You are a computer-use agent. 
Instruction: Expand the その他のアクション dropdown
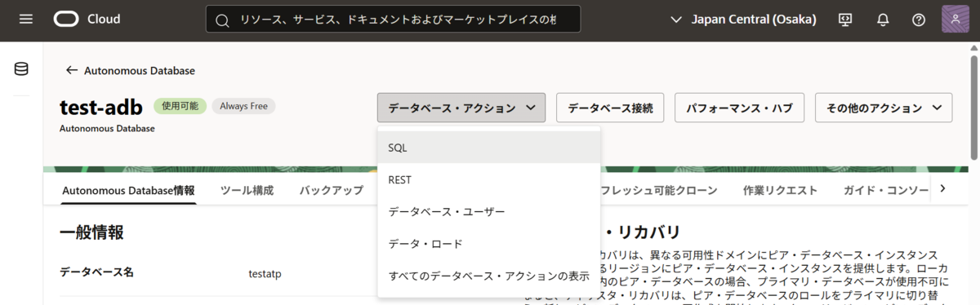click(x=884, y=108)
